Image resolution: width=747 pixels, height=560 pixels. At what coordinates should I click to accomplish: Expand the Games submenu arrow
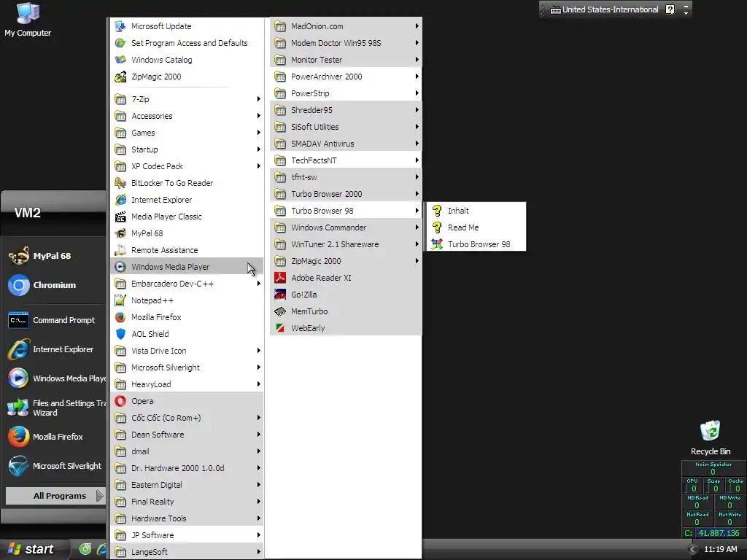tap(259, 133)
